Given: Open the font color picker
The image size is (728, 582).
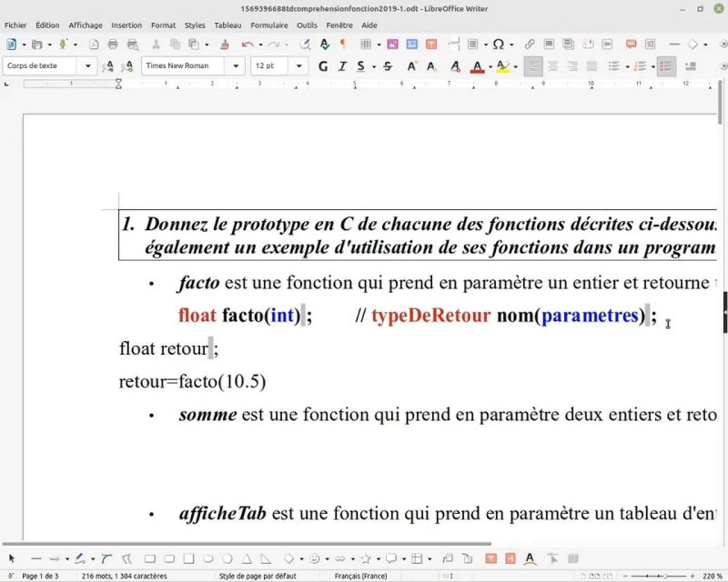Looking at the screenshot, I should coord(477,65).
